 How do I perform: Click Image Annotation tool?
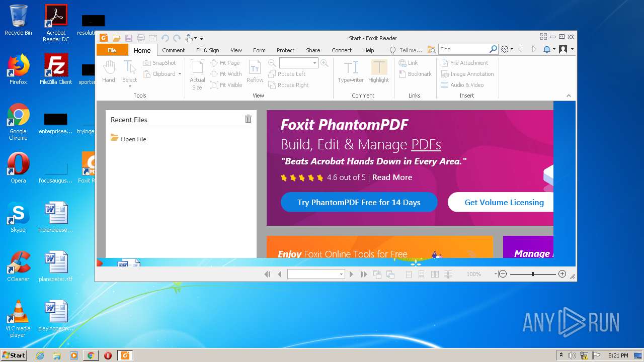[467, 74]
